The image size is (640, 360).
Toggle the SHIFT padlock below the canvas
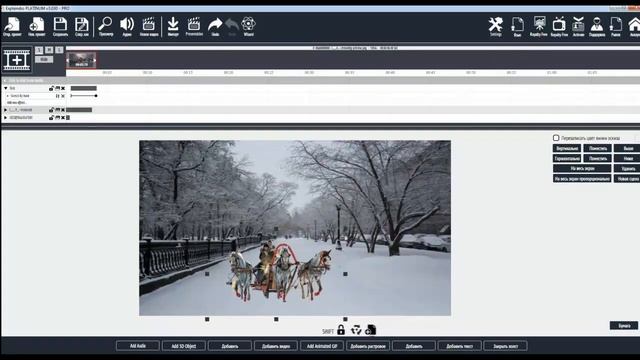(x=341, y=330)
